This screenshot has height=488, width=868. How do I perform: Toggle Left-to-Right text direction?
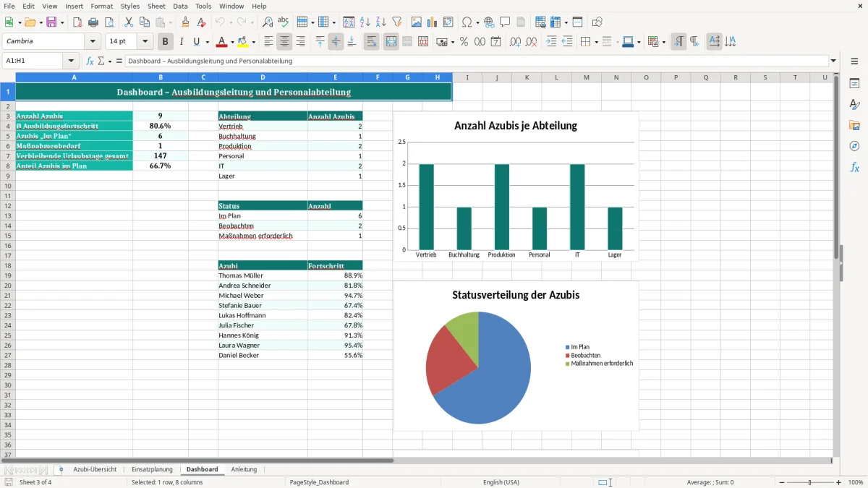click(x=678, y=42)
